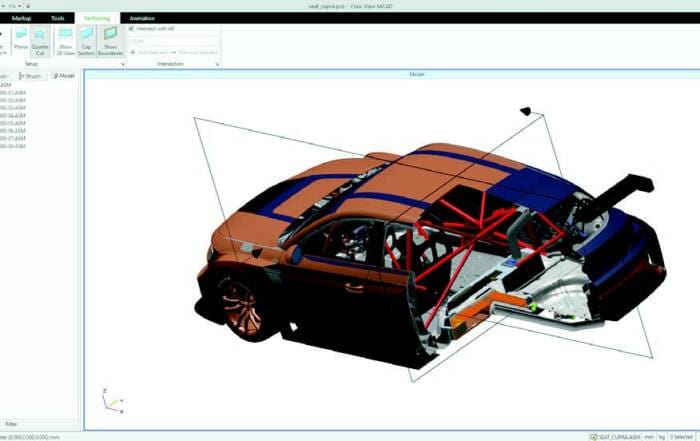Viewport: 700px width, 441px height.
Task: Click the Model viewport title bar
Action: [x=392, y=74]
